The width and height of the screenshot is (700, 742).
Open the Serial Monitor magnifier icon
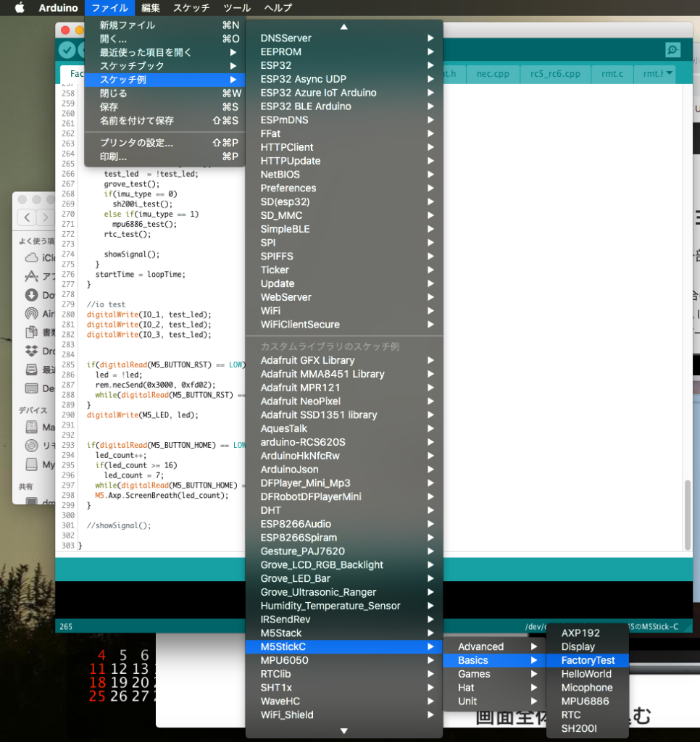pyautogui.click(x=672, y=49)
